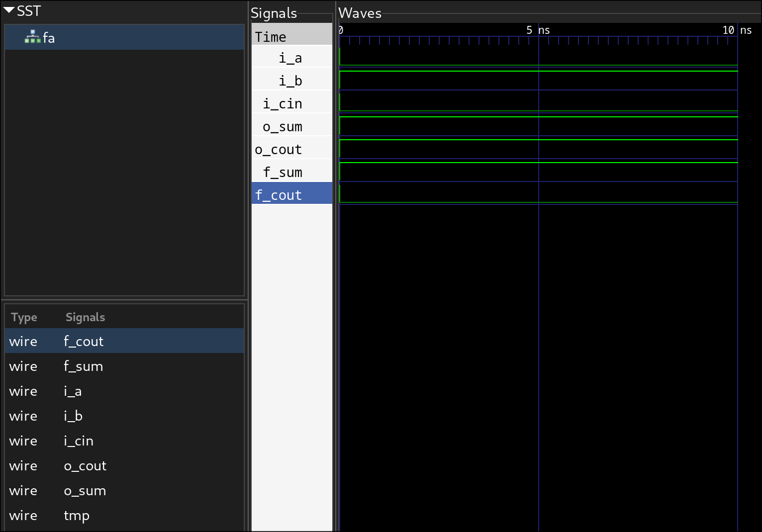Click the Waves panel title
Viewport: 762px width, 532px height.
[360, 13]
